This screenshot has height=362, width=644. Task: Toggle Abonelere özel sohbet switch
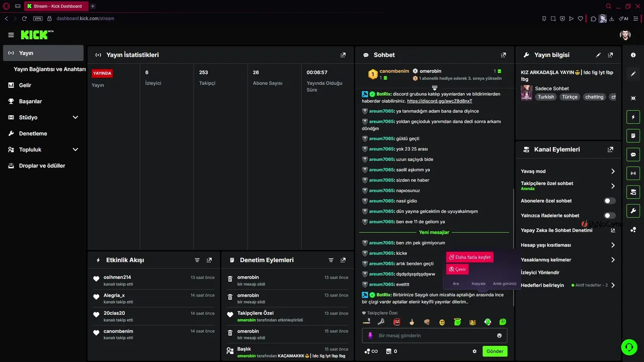pos(610,201)
